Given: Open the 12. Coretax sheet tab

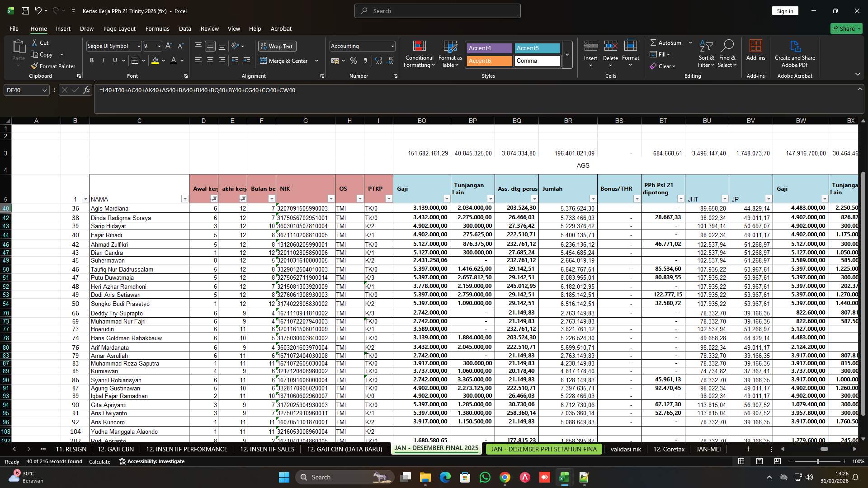Looking at the screenshot, I should (x=669, y=449).
